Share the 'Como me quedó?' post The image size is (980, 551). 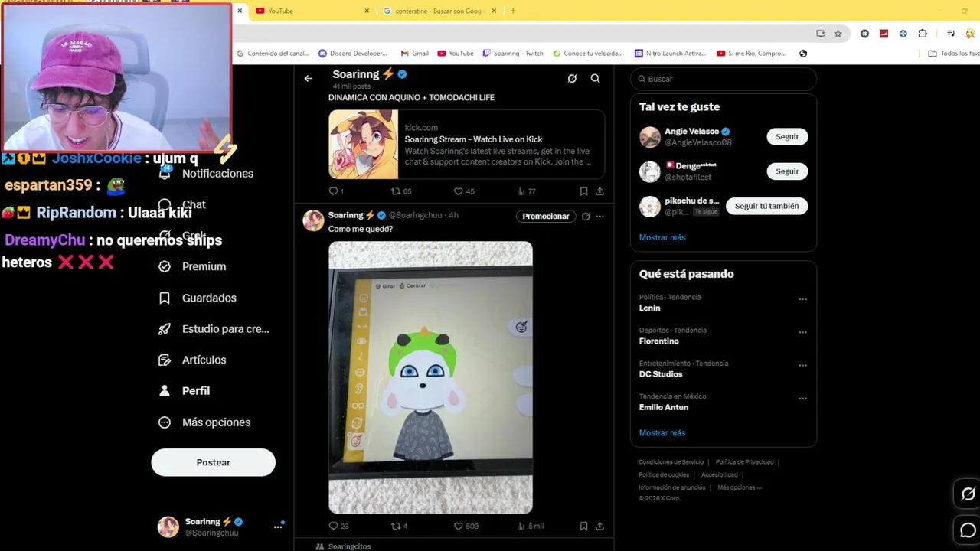(x=599, y=526)
